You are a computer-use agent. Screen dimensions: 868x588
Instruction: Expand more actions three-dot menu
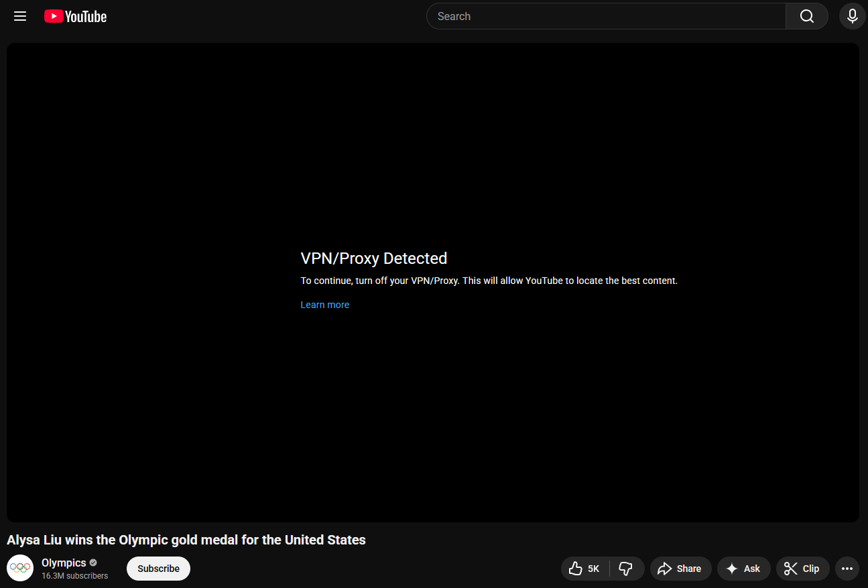(x=847, y=569)
